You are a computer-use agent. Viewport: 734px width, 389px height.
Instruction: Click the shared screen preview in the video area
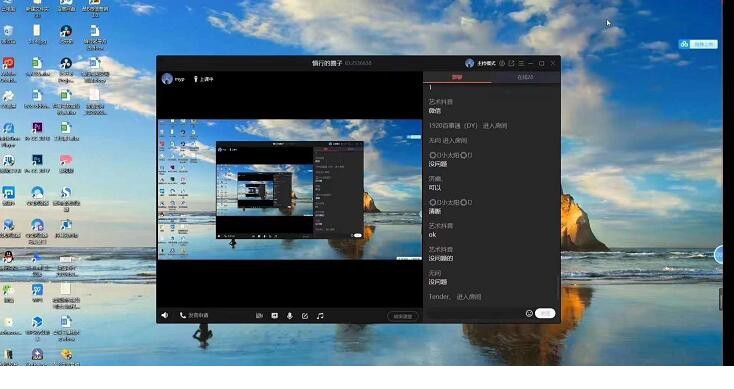pos(290,190)
